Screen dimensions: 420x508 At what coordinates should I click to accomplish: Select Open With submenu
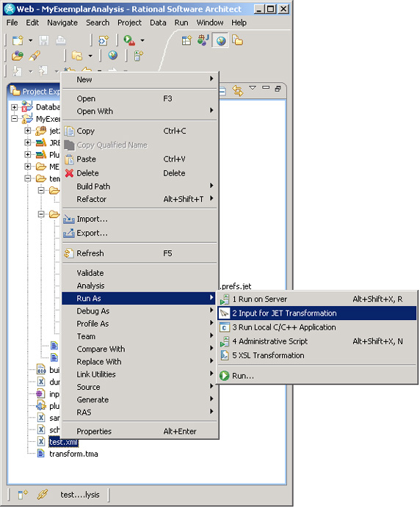[140, 111]
